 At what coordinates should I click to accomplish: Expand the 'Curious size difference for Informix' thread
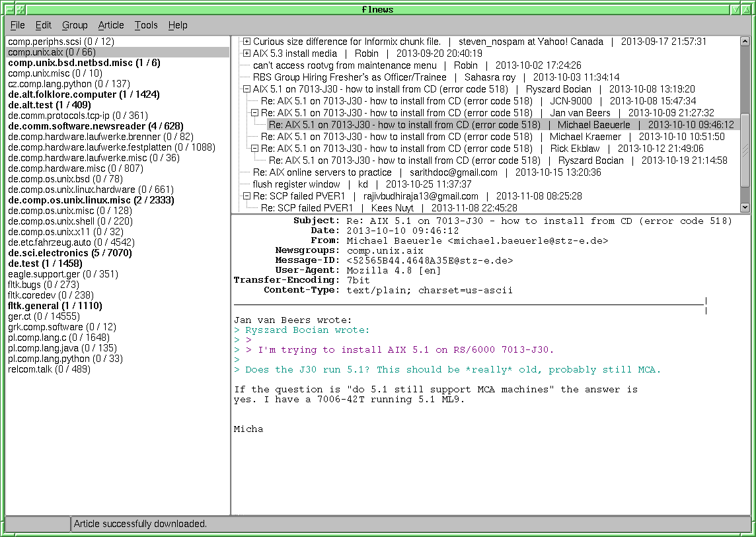pos(247,42)
